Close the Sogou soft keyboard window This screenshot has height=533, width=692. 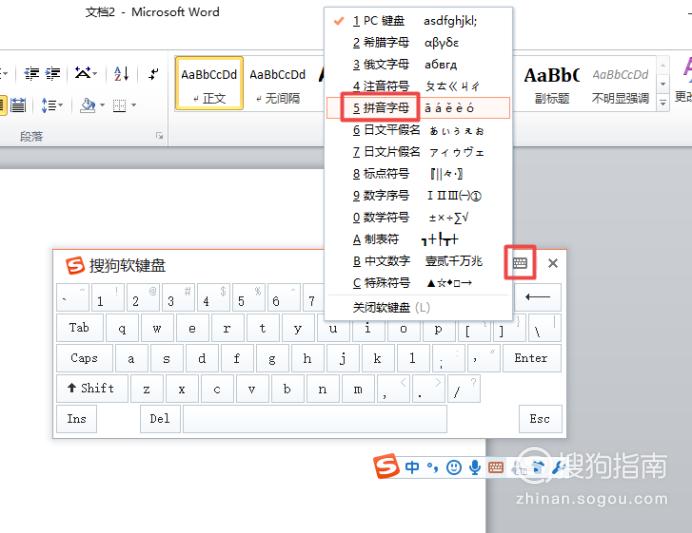[553, 263]
